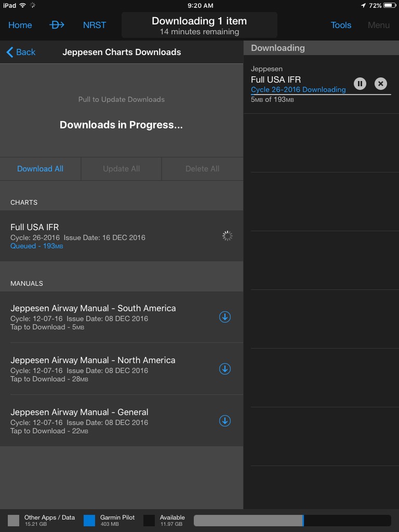
Task: Go to the Home screen
Action: point(20,24)
